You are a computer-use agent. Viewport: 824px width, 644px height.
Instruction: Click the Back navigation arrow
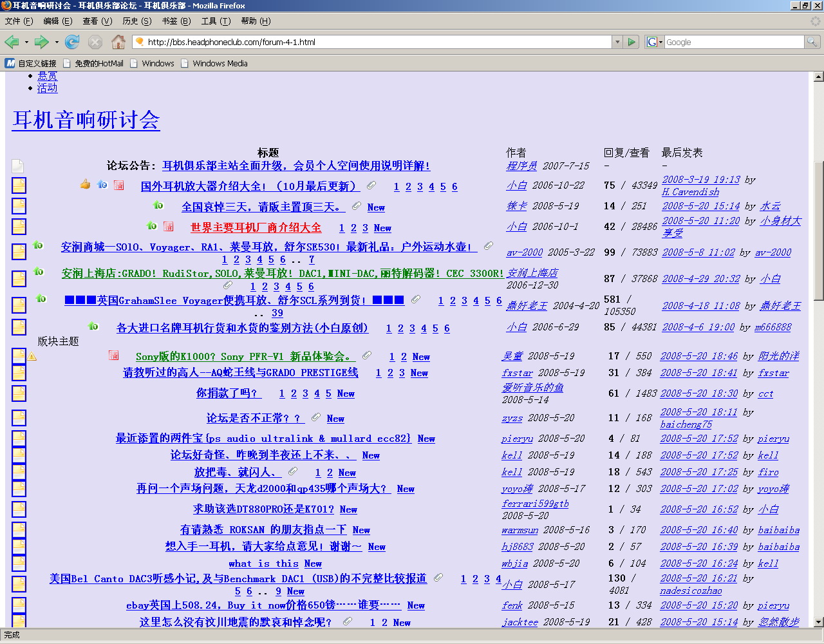tap(12, 42)
